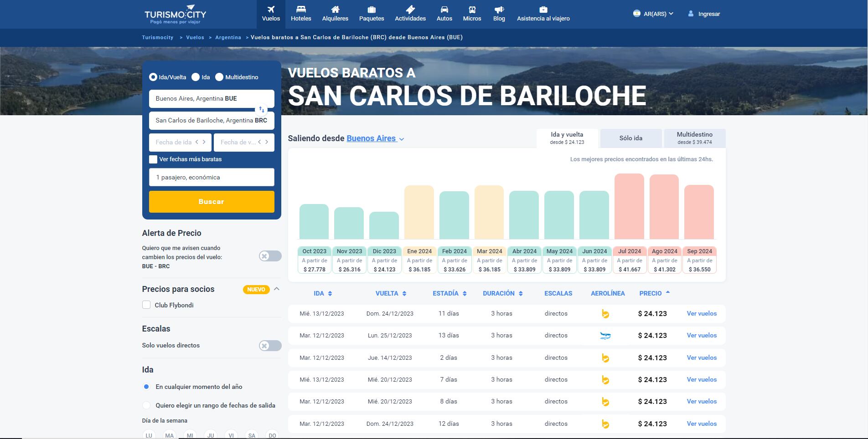Click the Buenos Aires origin field
The width and height of the screenshot is (868, 439).
point(212,98)
